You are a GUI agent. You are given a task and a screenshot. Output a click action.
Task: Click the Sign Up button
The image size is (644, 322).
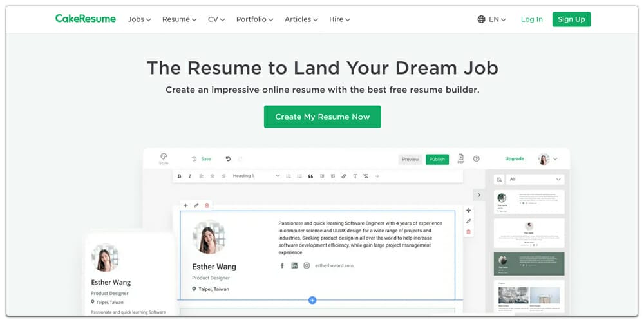tap(571, 19)
